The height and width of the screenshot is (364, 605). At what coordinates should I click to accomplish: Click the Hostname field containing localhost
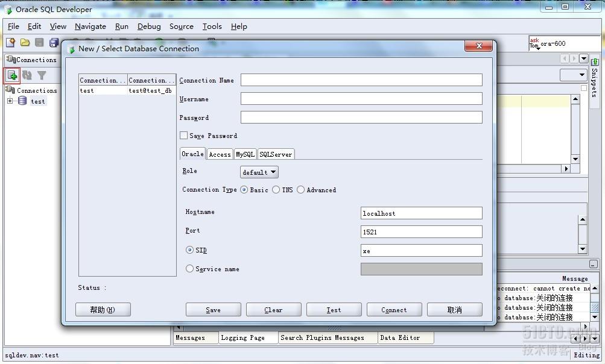click(422, 213)
